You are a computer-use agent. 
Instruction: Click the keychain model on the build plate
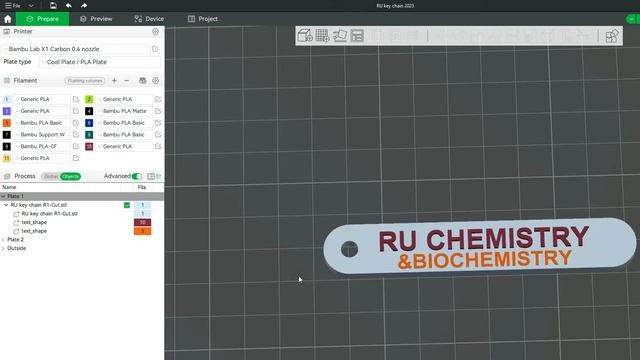(x=480, y=246)
